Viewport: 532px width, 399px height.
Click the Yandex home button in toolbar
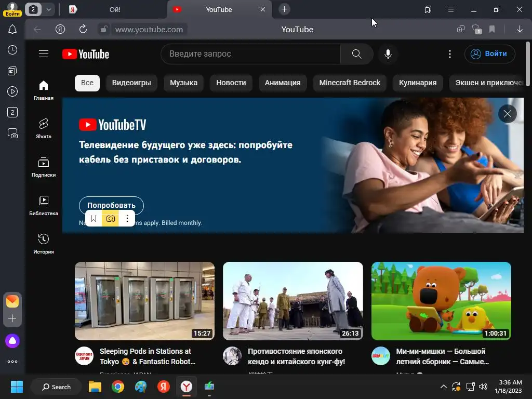pyautogui.click(x=60, y=30)
